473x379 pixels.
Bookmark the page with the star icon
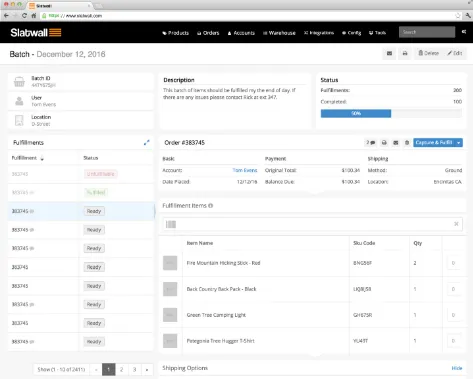[x=458, y=15]
